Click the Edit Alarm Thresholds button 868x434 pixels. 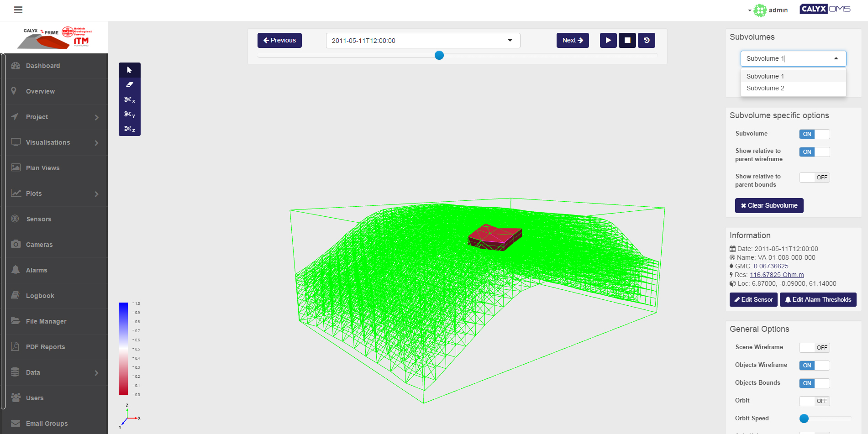point(817,300)
